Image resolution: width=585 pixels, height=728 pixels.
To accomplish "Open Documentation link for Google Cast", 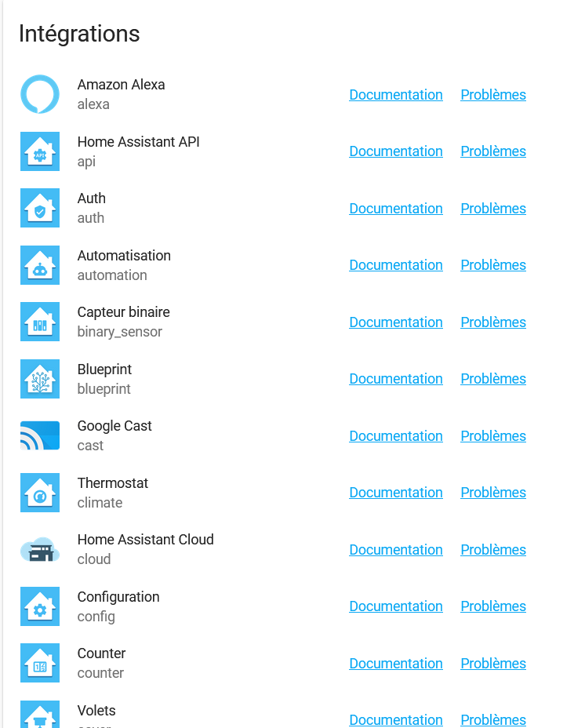I will 395,436.
